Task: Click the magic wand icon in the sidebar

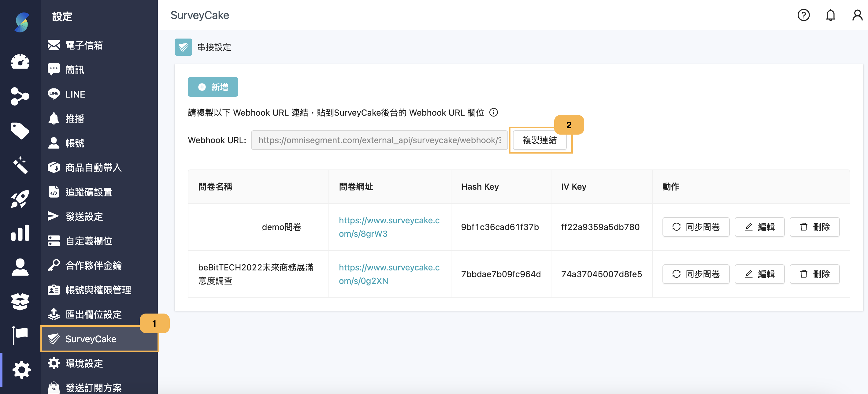Action: click(20, 165)
